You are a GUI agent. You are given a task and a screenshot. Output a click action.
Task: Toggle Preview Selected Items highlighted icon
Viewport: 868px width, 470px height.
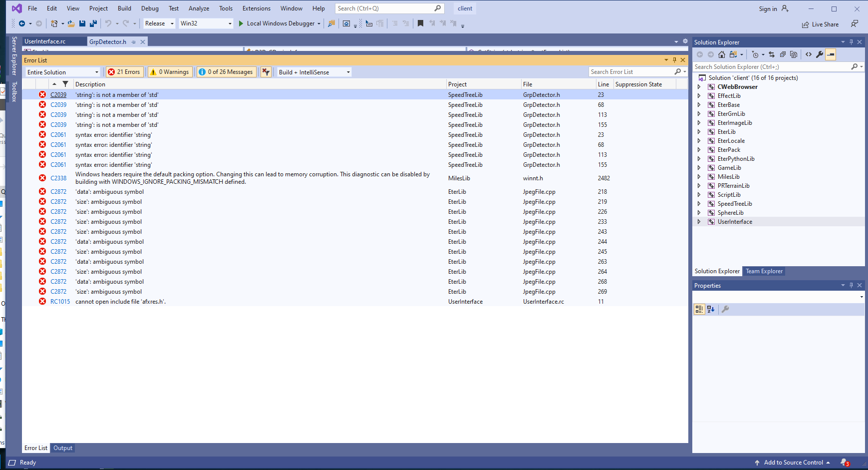(831, 54)
